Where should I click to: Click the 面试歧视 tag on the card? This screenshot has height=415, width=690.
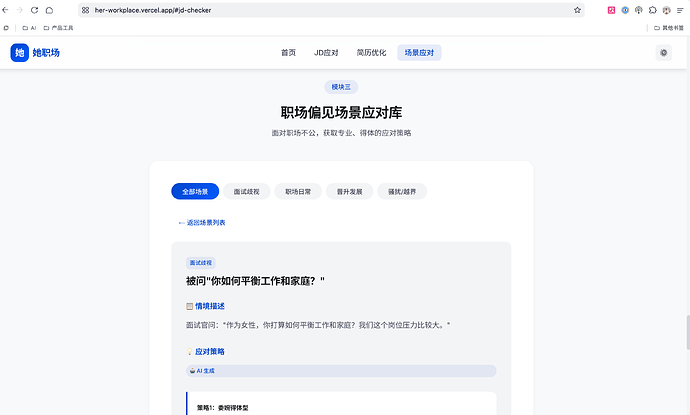(x=201, y=263)
